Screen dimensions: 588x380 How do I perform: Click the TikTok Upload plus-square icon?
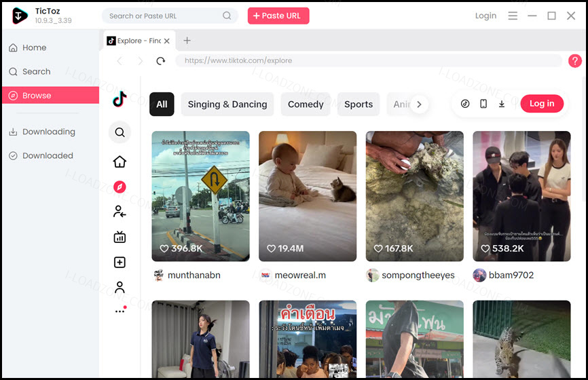(120, 263)
